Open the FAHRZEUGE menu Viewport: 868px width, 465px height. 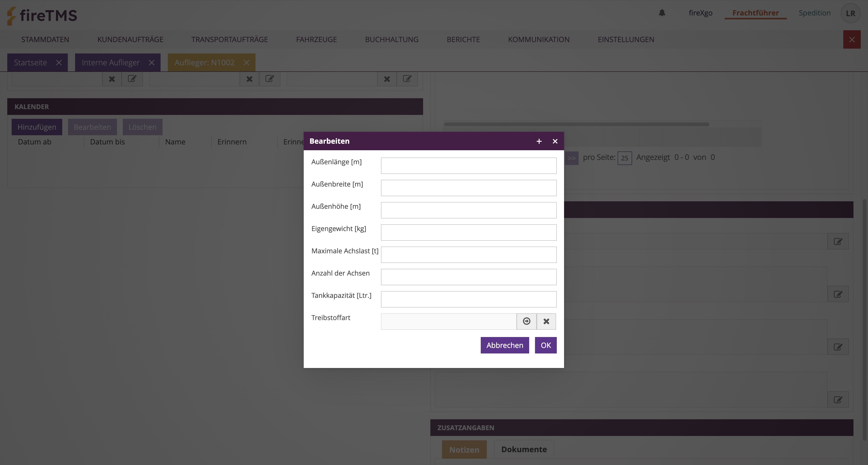point(316,39)
